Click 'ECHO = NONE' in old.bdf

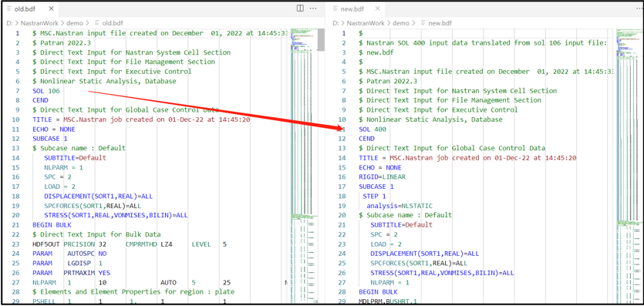click(x=54, y=129)
